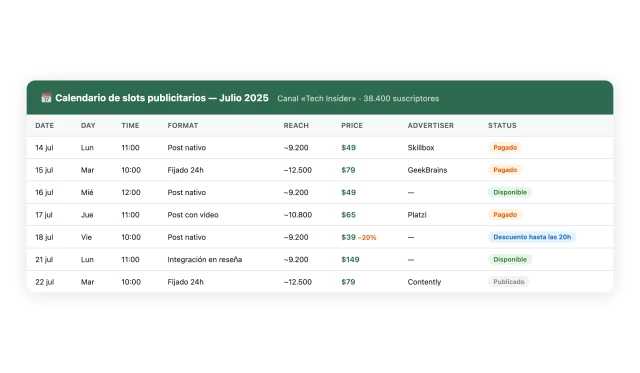Click the 10:00 time in 18 jul row
This screenshot has width=640, height=373.
[131, 238]
